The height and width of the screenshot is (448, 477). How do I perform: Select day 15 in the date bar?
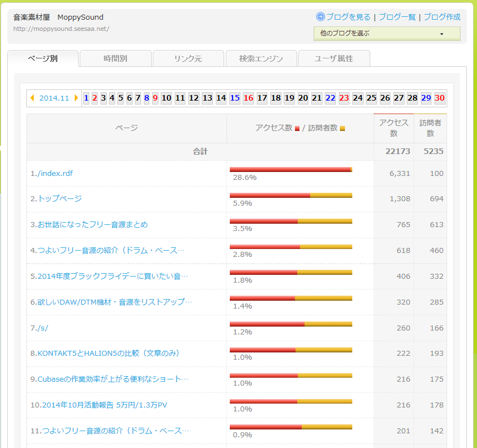235,98
